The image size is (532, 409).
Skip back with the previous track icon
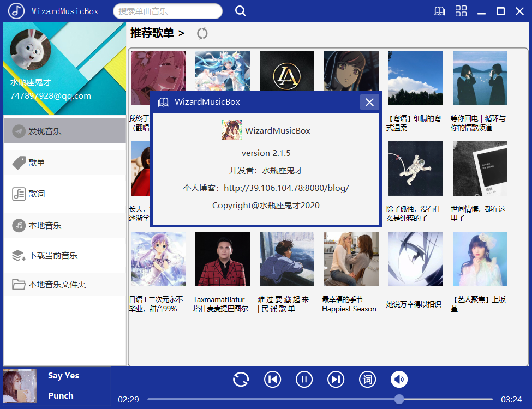(272, 379)
